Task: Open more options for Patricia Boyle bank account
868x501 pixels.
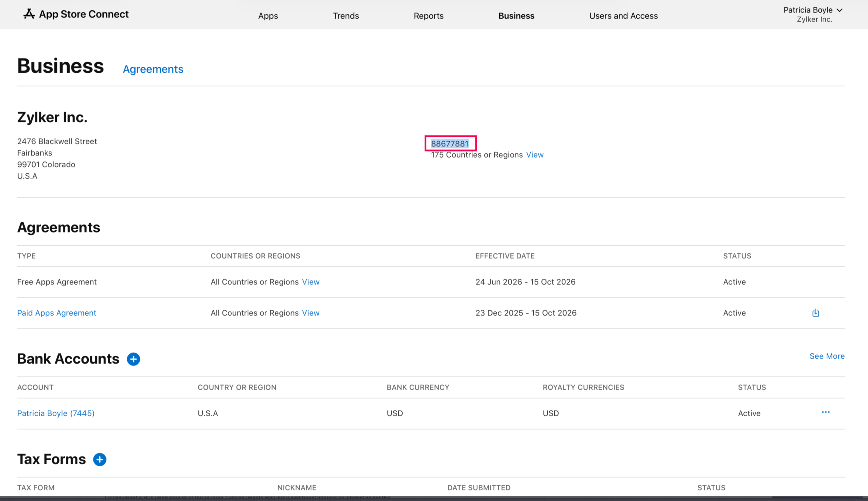Action: (826, 412)
